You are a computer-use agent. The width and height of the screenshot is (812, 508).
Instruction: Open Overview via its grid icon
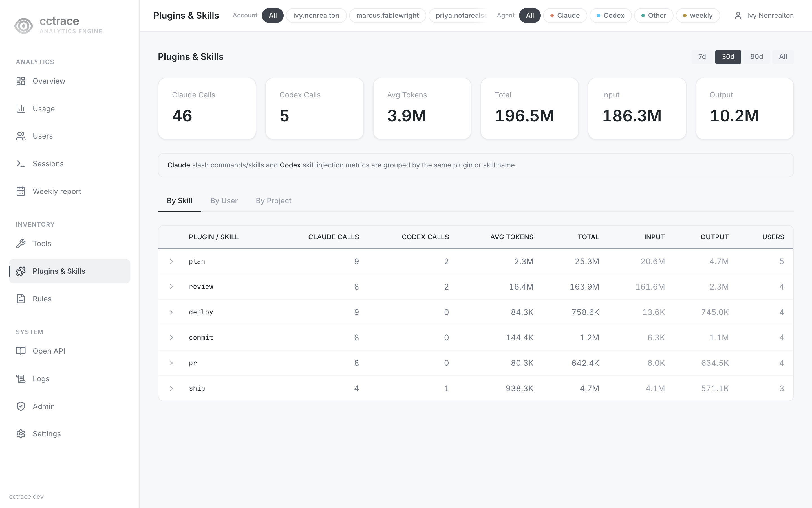21,81
